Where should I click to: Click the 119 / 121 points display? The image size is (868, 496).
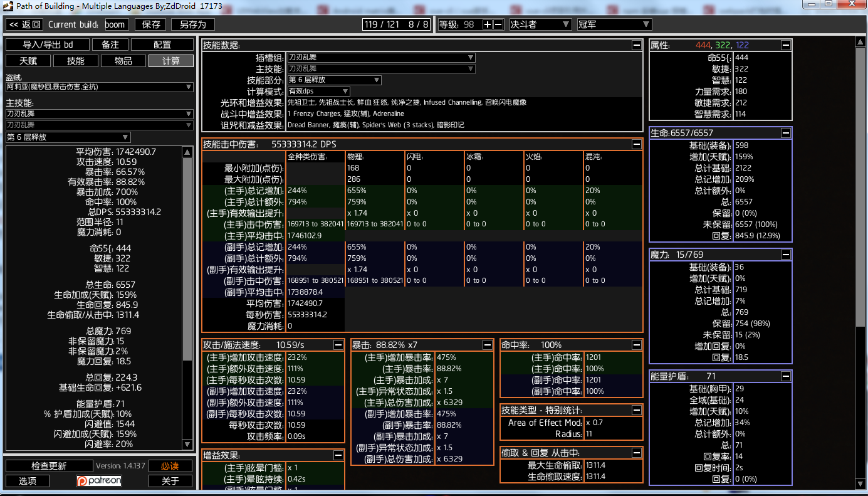click(397, 24)
